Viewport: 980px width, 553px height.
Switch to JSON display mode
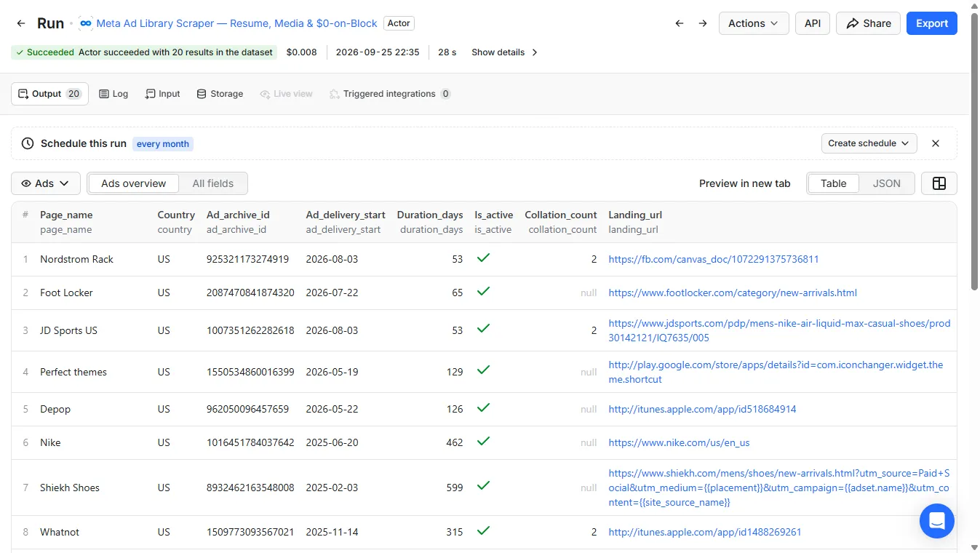[886, 183]
